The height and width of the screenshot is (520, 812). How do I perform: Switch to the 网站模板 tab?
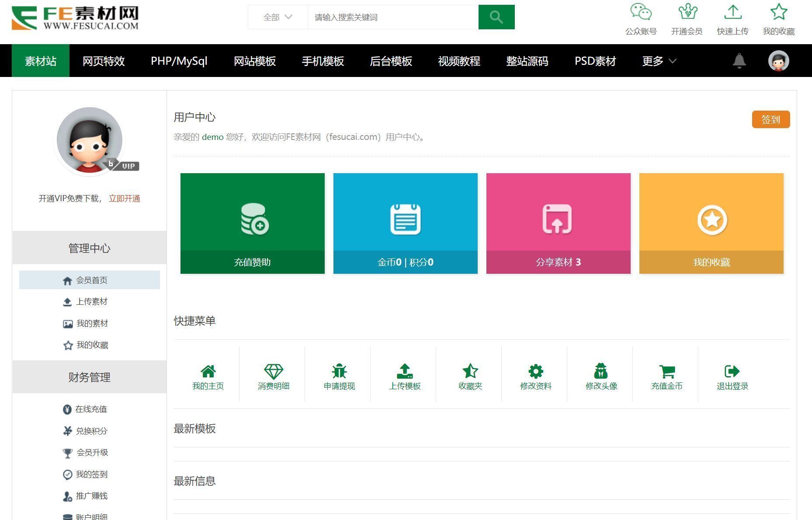coord(254,61)
